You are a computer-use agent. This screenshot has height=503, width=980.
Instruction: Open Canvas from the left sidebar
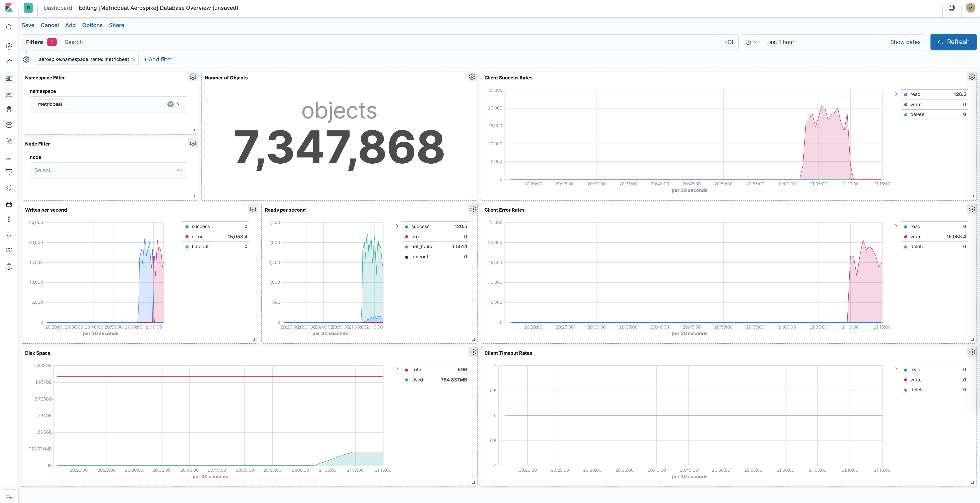pyautogui.click(x=9, y=94)
